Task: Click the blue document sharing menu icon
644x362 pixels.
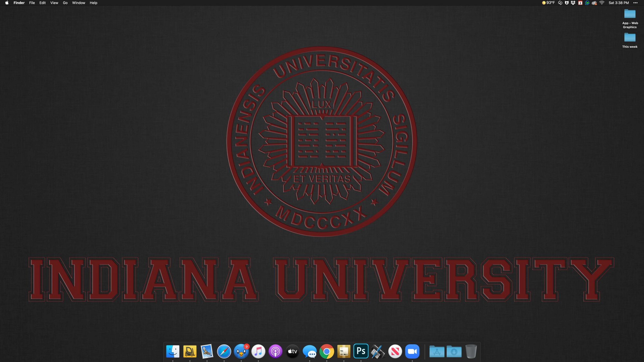Action: coord(587,3)
